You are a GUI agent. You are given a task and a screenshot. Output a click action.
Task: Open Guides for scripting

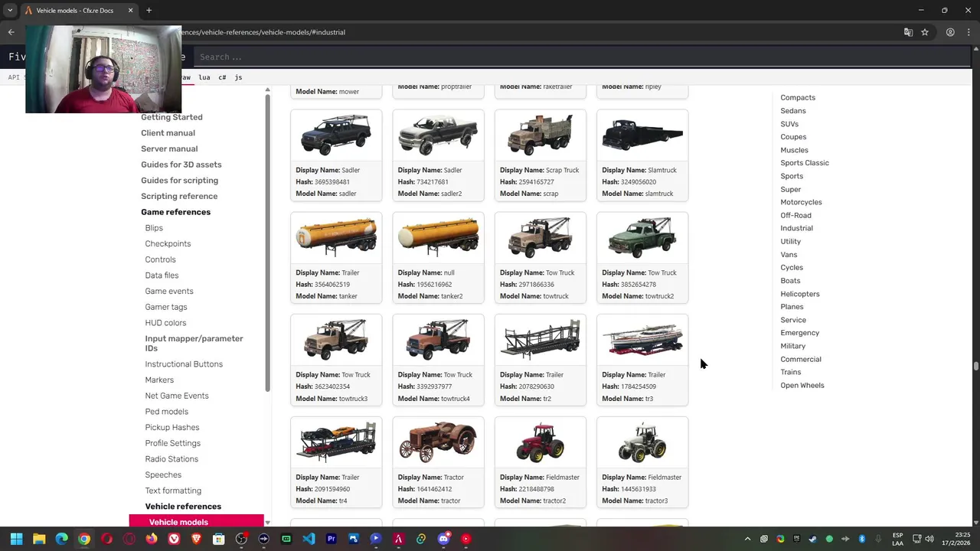click(x=179, y=181)
